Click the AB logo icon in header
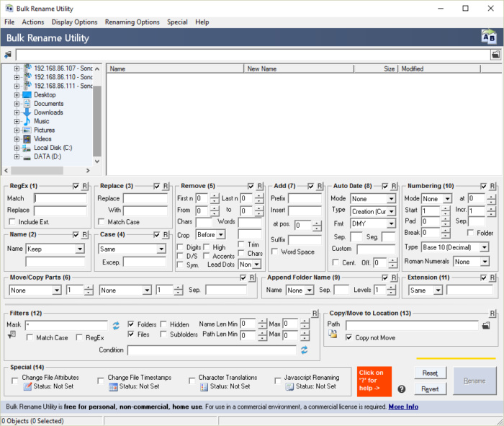This screenshot has height=426, width=504. click(x=489, y=37)
